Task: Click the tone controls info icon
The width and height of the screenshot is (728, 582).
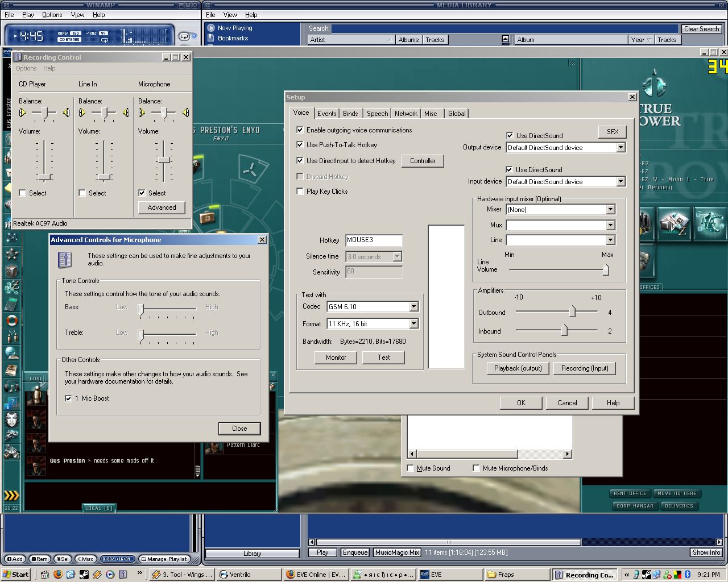Action: [65, 260]
